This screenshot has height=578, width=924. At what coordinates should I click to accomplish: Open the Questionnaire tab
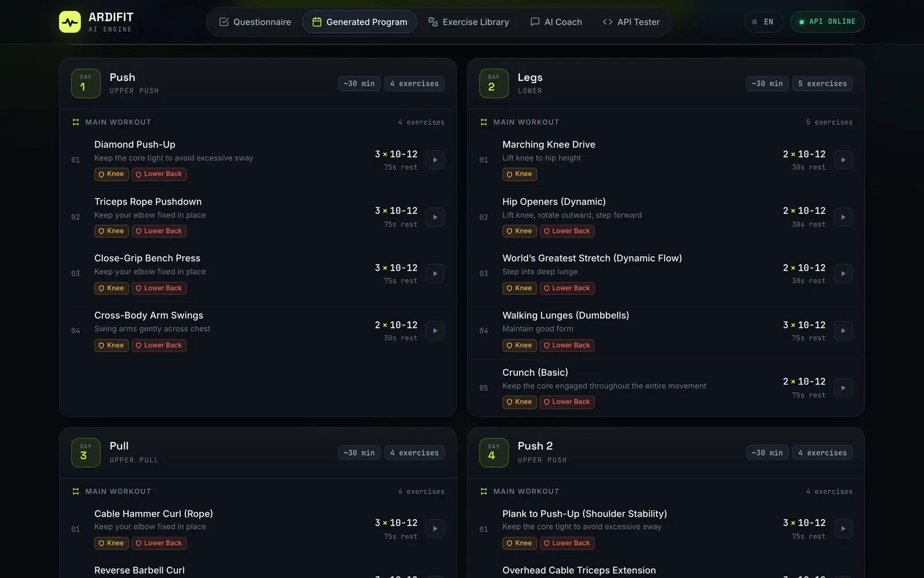pos(255,22)
